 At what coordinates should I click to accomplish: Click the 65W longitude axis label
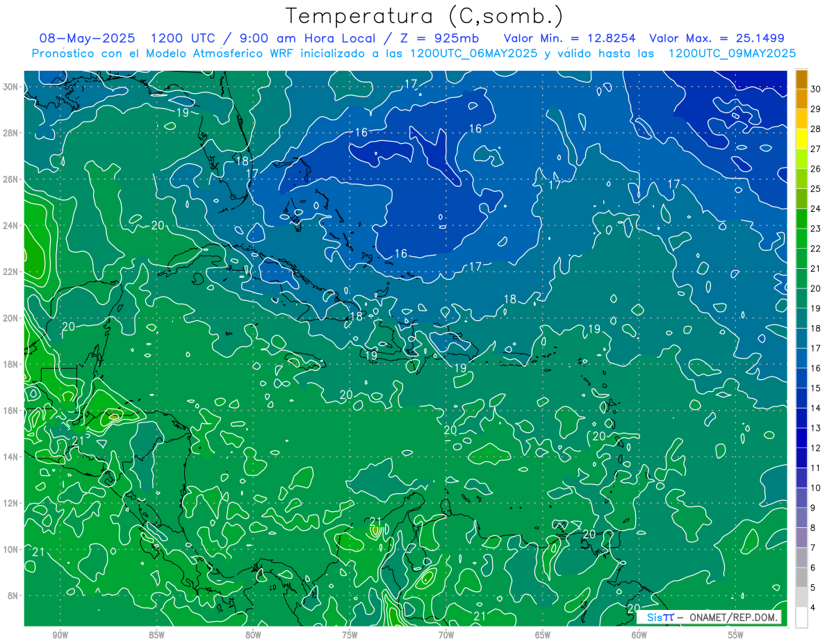(543, 634)
